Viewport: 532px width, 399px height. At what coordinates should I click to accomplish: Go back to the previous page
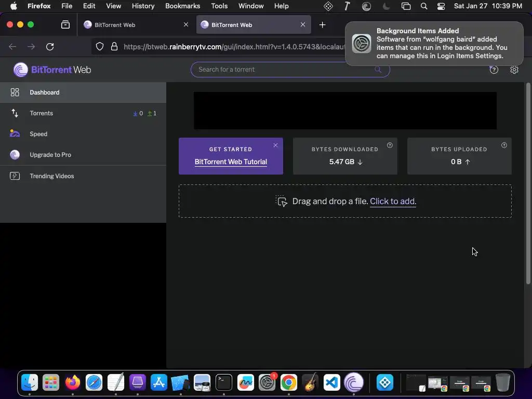(12, 47)
